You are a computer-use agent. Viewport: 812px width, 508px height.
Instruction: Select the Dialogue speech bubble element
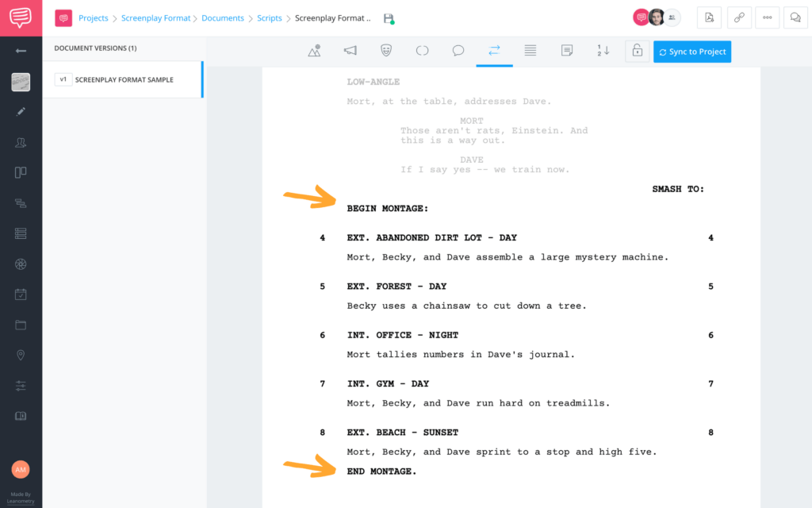pos(458,50)
